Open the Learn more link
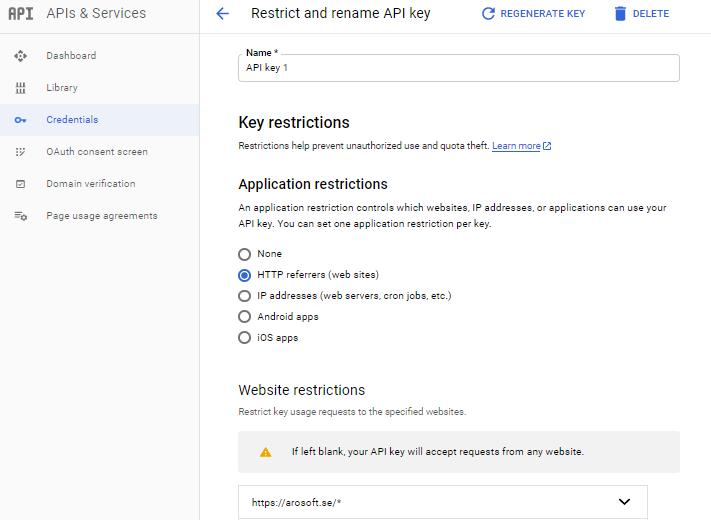The image size is (711, 520). pos(516,146)
